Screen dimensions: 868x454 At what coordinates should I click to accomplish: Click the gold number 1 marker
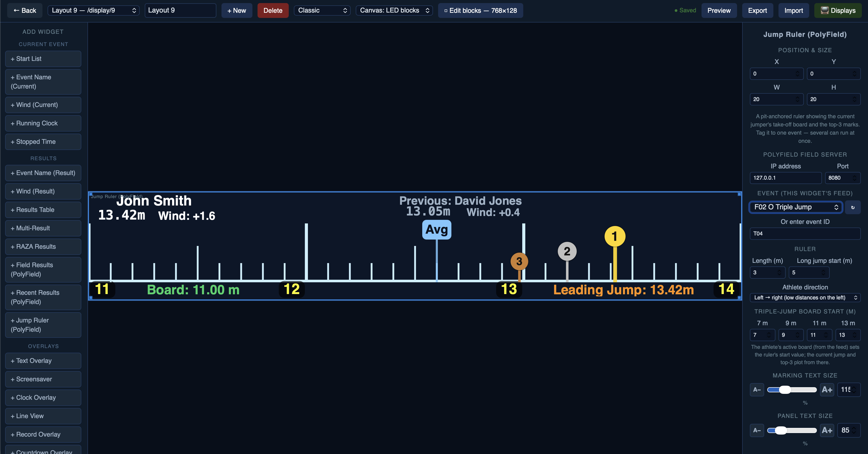pyautogui.click(x=615, y=236)
